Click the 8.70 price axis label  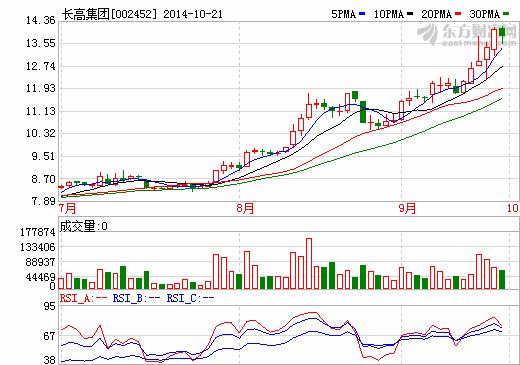[x=43, y=179]
